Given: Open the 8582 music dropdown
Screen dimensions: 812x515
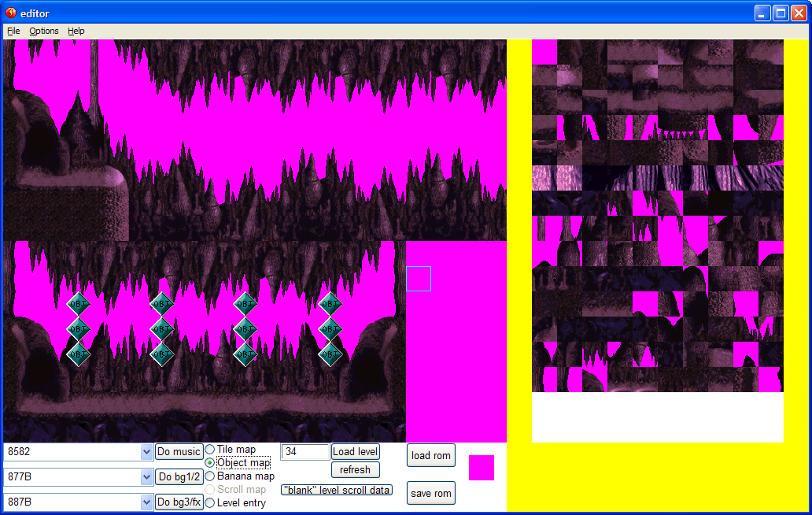Looking at the screenshot, I should 146,451.
